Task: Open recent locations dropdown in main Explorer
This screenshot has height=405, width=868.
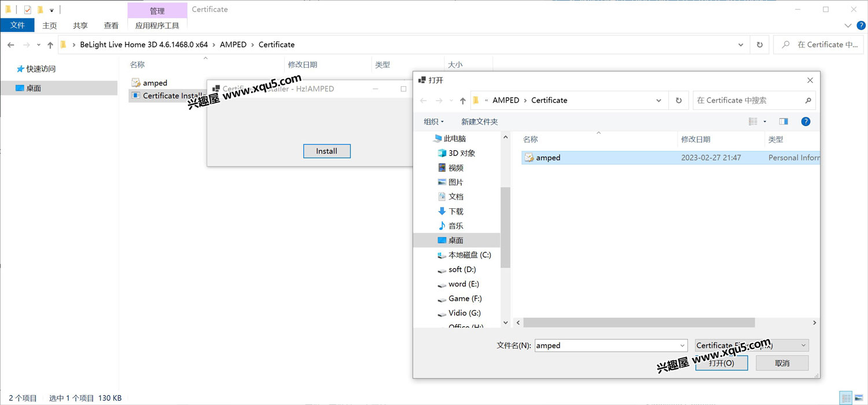Action: [x=39, y=45]
